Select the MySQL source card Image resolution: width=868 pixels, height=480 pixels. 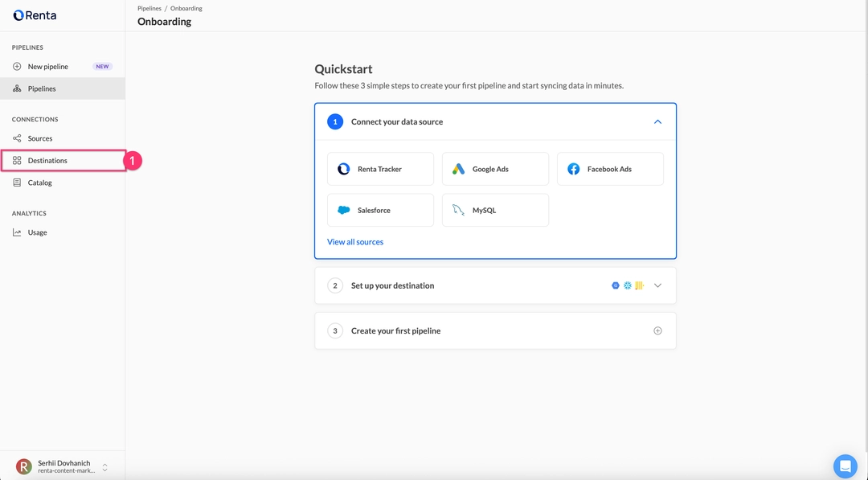[495, 210]
